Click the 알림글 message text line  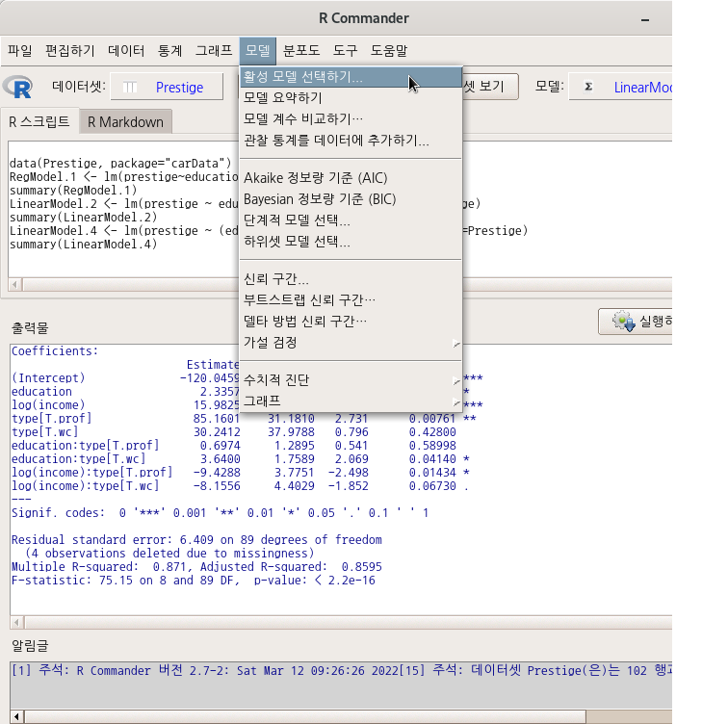342,671
